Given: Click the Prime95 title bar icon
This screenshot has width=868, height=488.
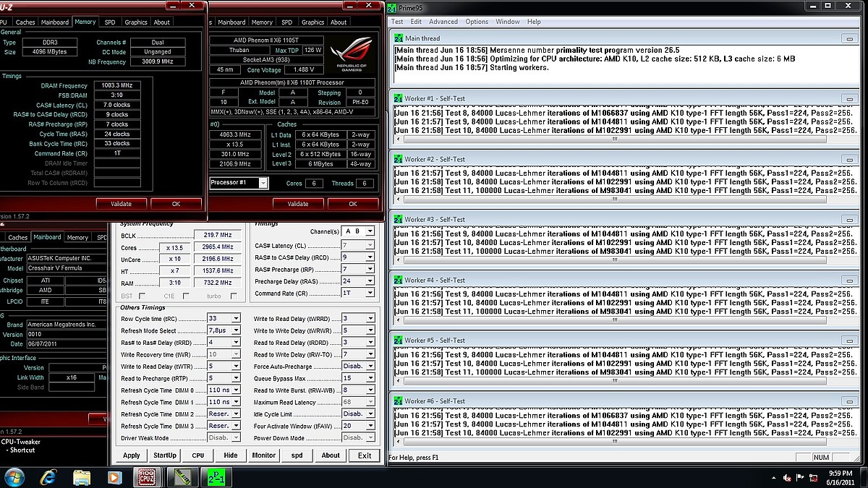Looking at the screenshot, I should click(392, 8).
